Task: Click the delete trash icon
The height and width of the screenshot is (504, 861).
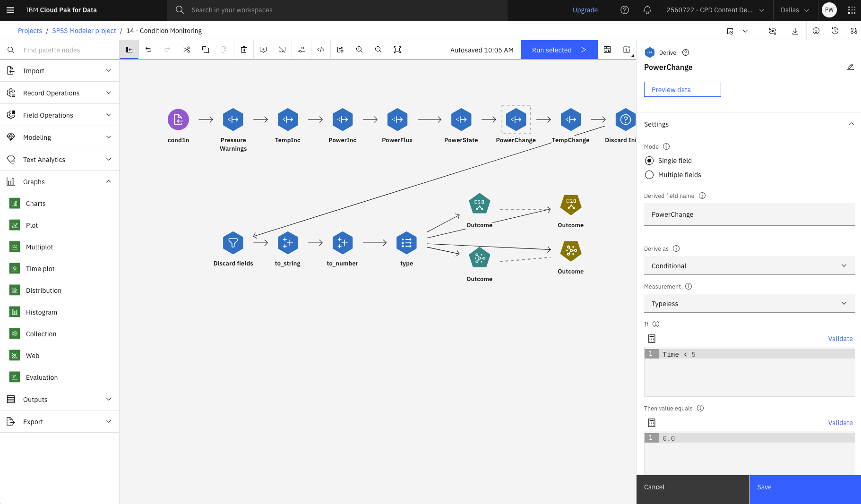Action: pyautogui.click(x=244, y=50)
